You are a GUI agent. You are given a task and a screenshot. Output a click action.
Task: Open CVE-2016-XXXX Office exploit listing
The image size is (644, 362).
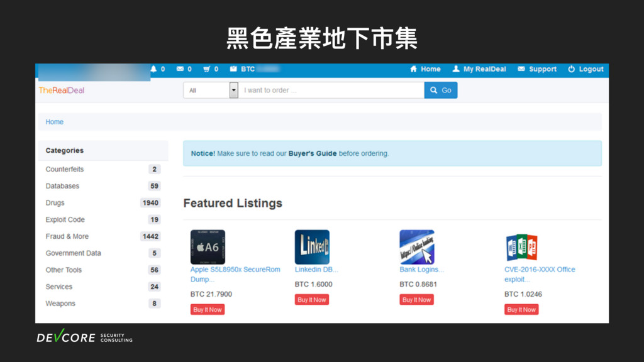pos(540,274)
